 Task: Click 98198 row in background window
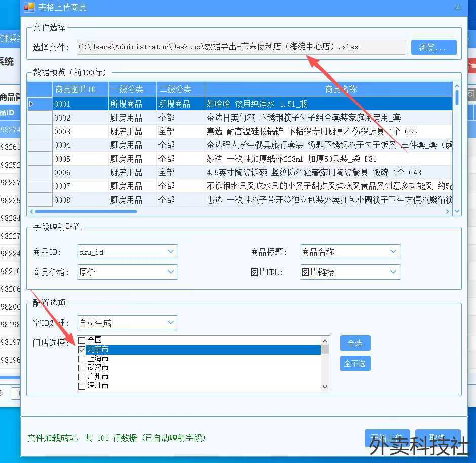pyautogui.click(x=10, y=324)
